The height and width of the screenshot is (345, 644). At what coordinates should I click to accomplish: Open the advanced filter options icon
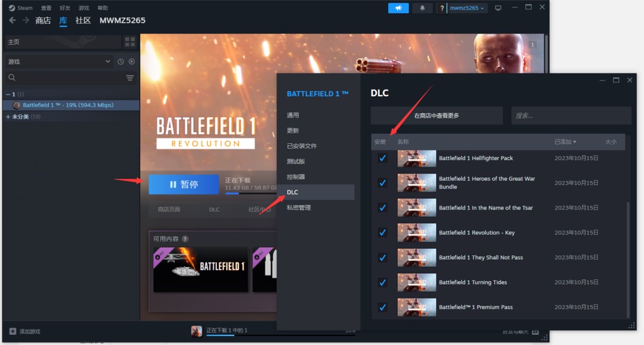(130, 78)
